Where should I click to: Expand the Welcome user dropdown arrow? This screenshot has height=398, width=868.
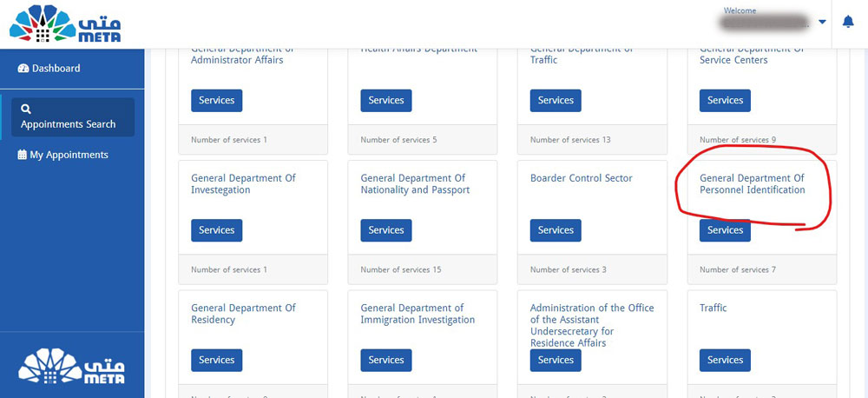coord(822,23)
